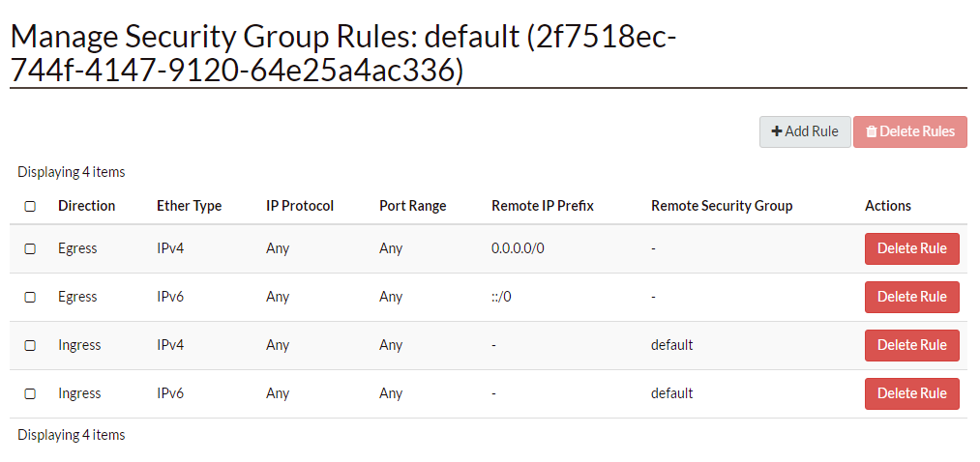Screen dimensions: 980x462
Task: Click the Direction column header
Action: (86, 206)
